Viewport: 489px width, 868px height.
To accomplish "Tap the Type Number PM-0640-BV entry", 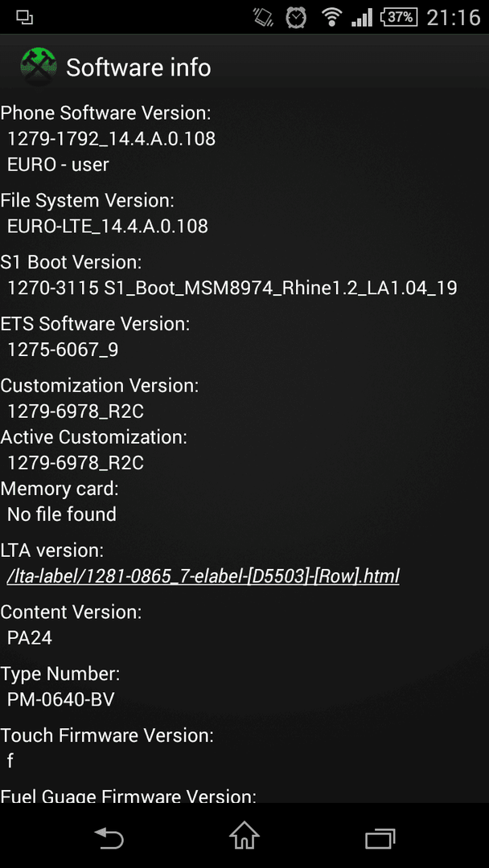I will point(61,699).
